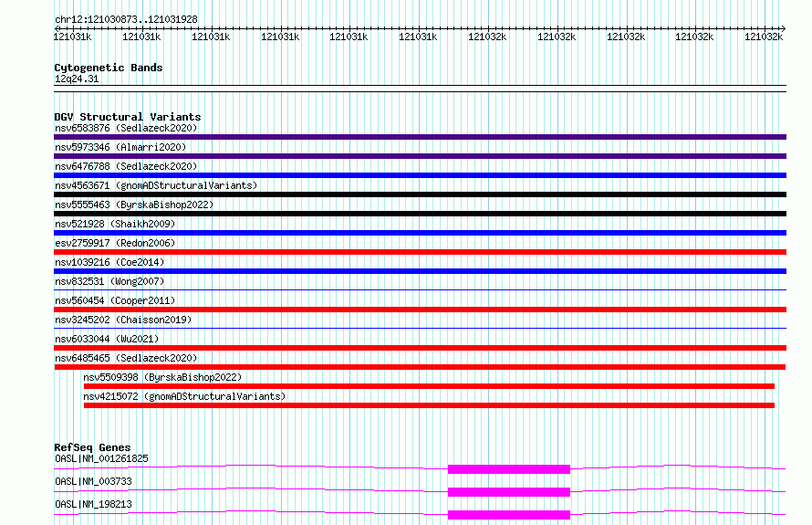Click the purple bar for nsv6583876
This screenshot has width=812, height=525.
tap(420, 137)
